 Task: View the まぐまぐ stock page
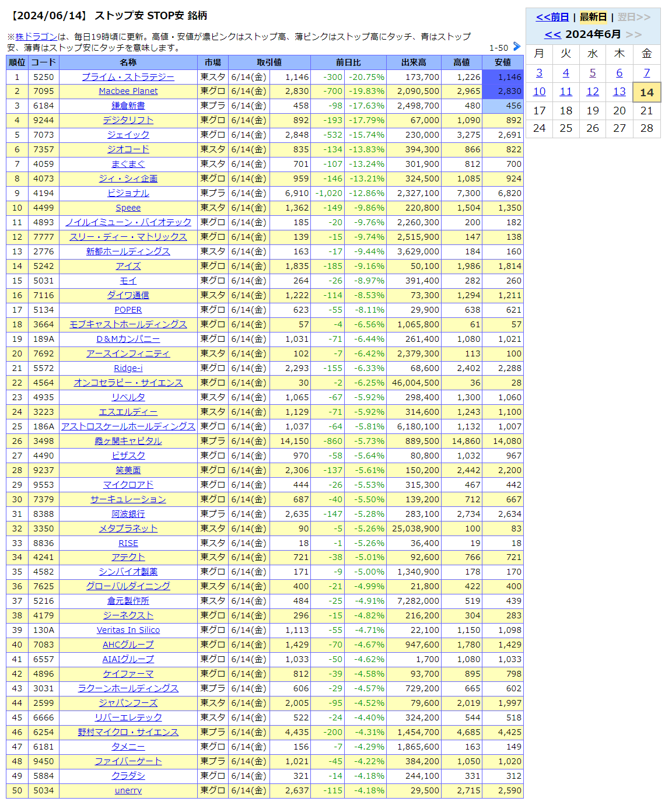128,164
